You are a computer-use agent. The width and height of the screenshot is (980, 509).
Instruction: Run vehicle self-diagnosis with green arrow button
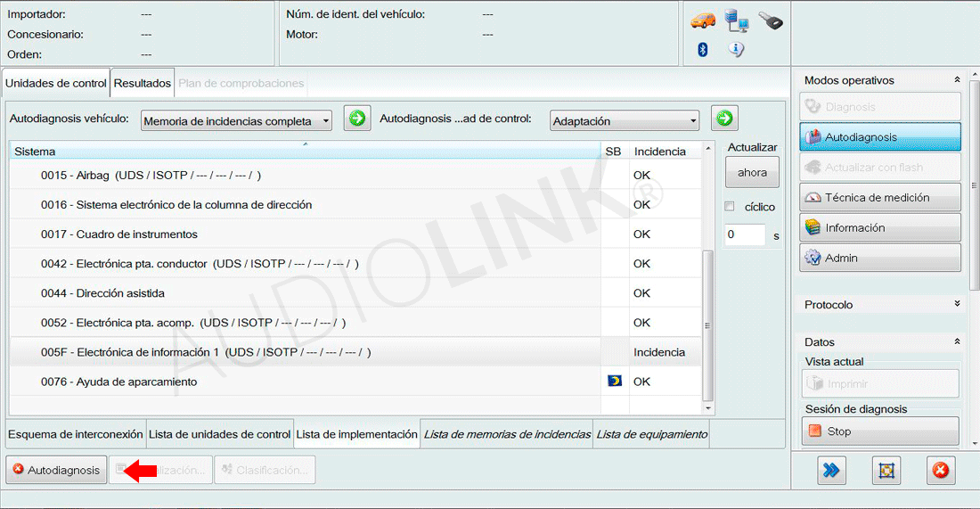click(x=357, y=119)
